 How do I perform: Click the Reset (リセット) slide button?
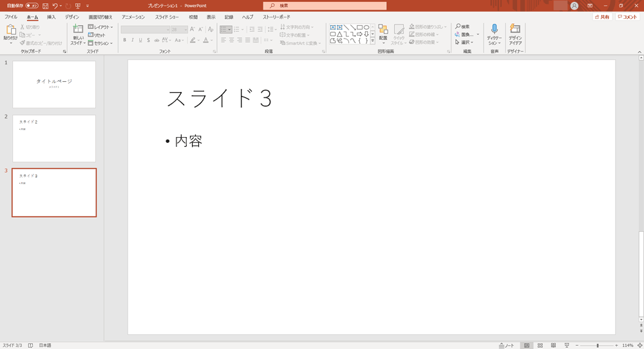97,35
